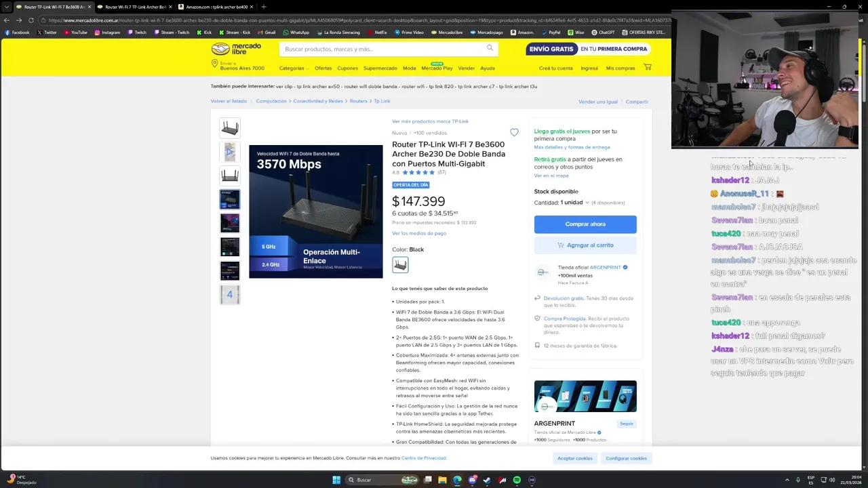The image size is (868, 488).
Task: Reload the page in browser
Action: pos(31,20)
